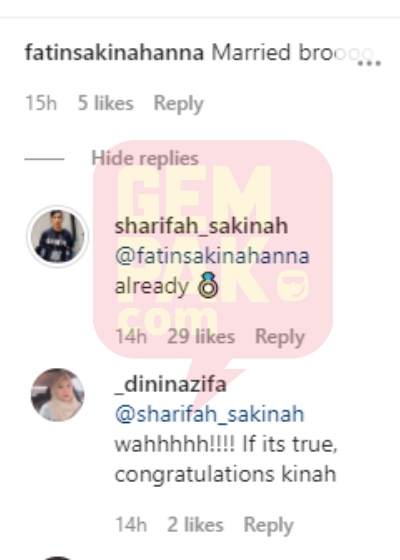Follow the @sharifah_sakinah mention
This screenshot has width=400, height=560.
[210, 415]
